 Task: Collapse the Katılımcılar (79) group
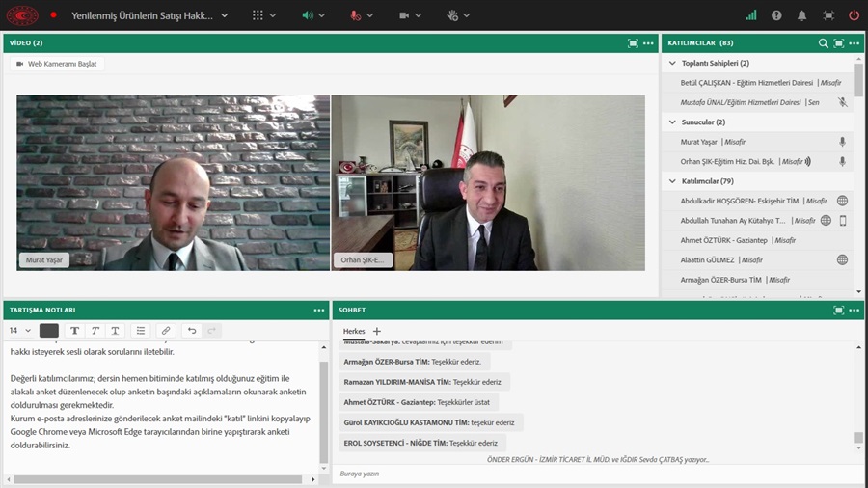[673, 181]
